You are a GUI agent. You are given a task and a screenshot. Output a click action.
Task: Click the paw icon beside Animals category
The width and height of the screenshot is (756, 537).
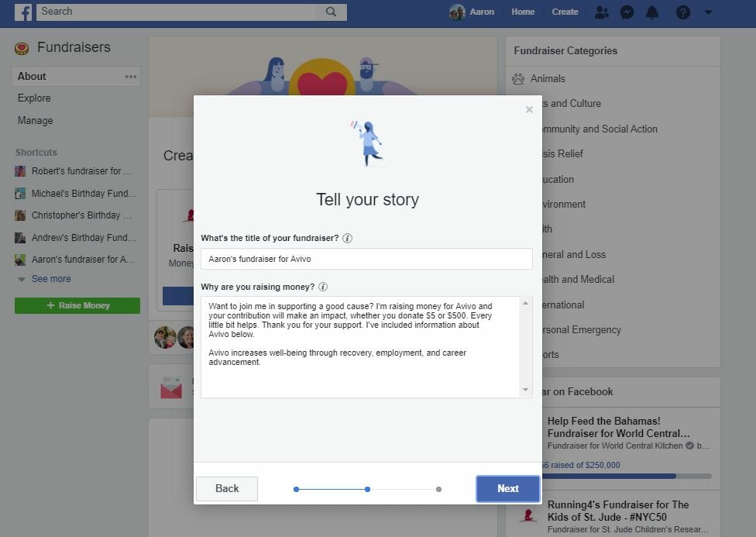tap(517, 78)
